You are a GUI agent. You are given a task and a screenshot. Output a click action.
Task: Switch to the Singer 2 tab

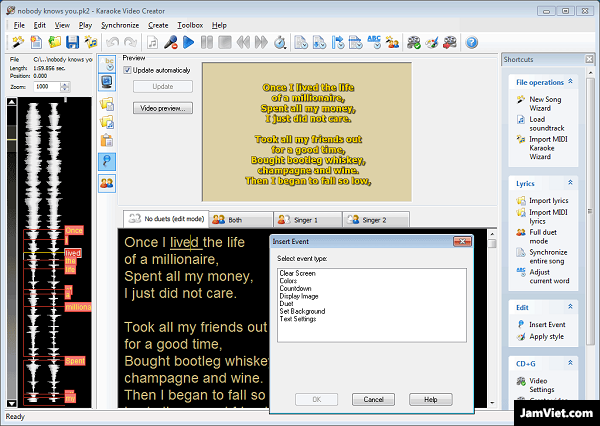(376, 220)
